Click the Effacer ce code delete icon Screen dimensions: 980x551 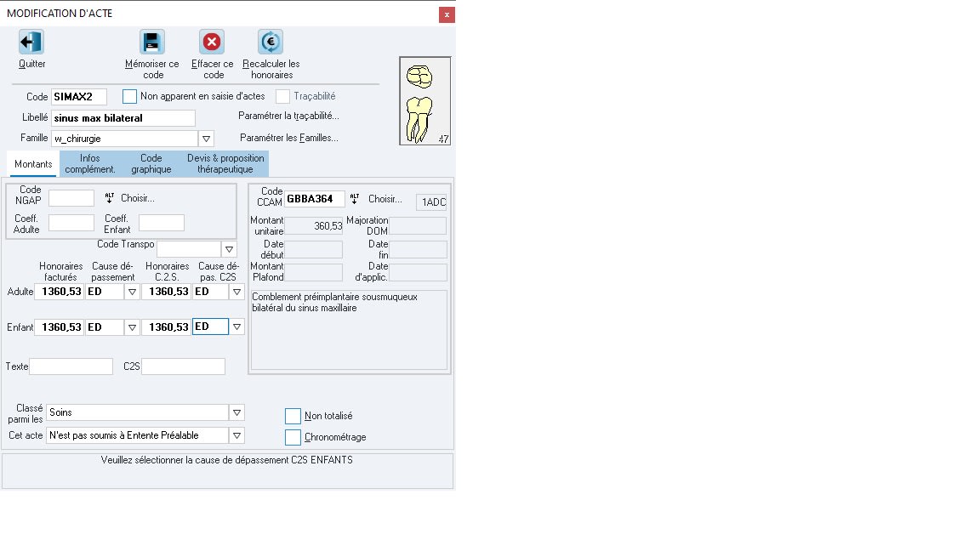click(212, 43)
